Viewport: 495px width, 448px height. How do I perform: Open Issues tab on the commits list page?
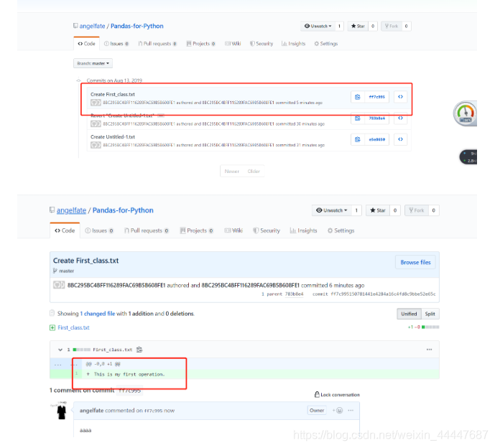tap(116, 44)
